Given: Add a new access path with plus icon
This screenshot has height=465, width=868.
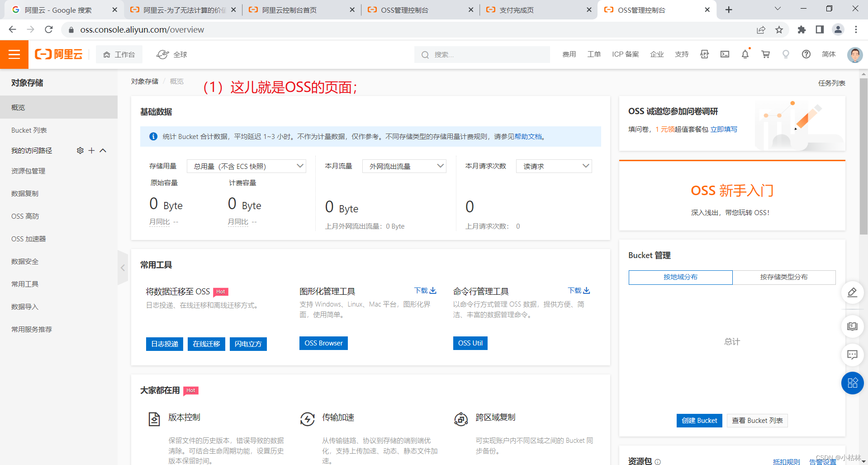Looking at the screenshot, I should [x=91, y=150].
